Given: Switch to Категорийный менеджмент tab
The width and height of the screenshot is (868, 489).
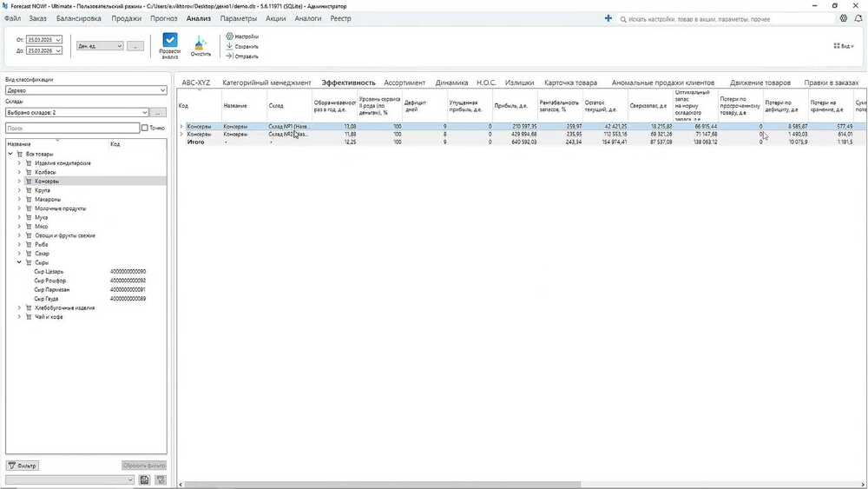Looking at the screenshot, I should [x=266, y=83].
